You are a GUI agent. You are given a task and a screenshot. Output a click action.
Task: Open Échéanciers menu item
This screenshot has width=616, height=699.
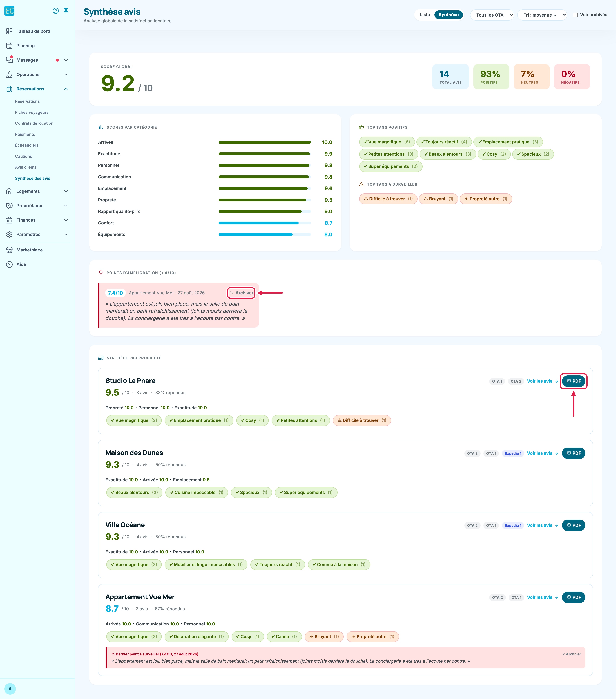pyautogui.click(x=27, y=145)
